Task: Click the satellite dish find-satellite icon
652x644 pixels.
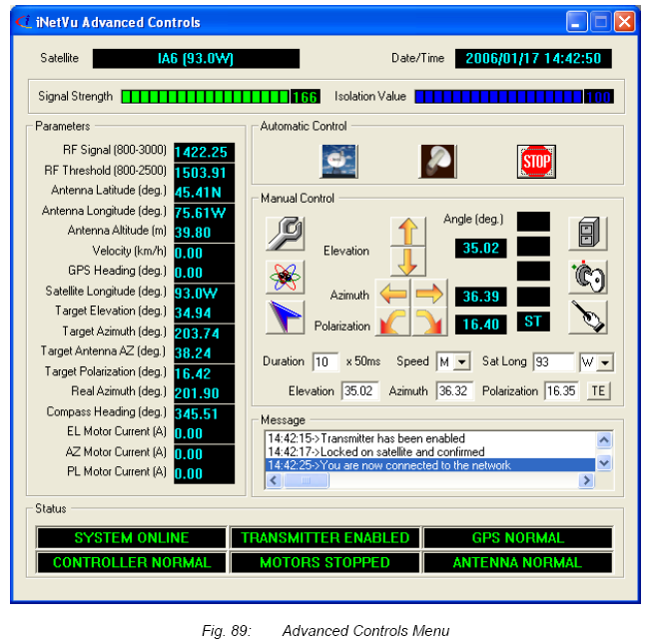Action: 338,162
